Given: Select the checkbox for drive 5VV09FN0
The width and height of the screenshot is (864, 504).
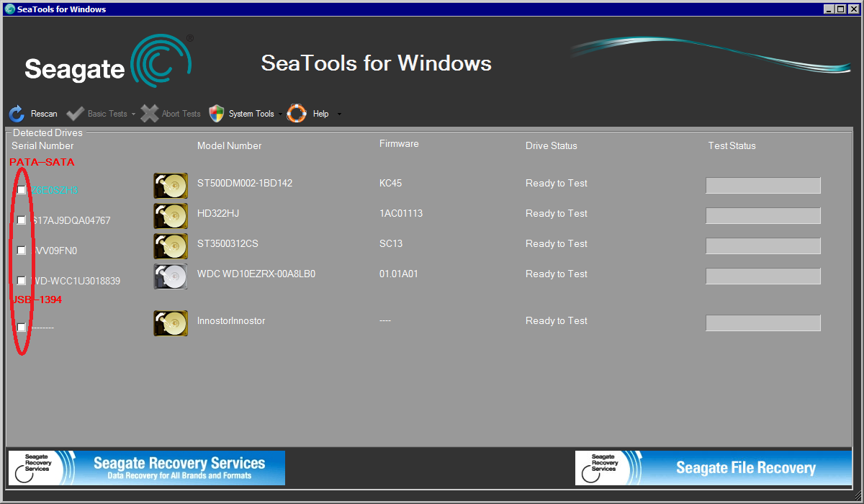Looking at the screenshot, I should coord(22,251).
